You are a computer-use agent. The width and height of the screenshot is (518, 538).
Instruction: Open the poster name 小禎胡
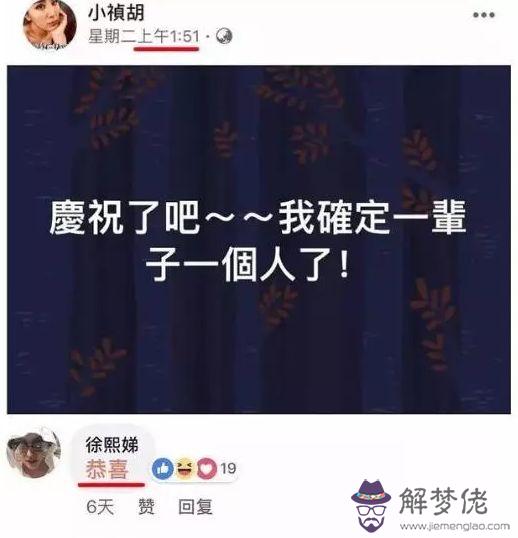click(116, 13)
